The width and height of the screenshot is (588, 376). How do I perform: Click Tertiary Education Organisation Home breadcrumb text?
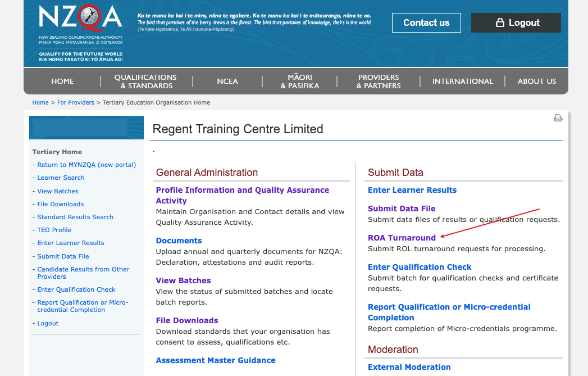coord(156,102)
